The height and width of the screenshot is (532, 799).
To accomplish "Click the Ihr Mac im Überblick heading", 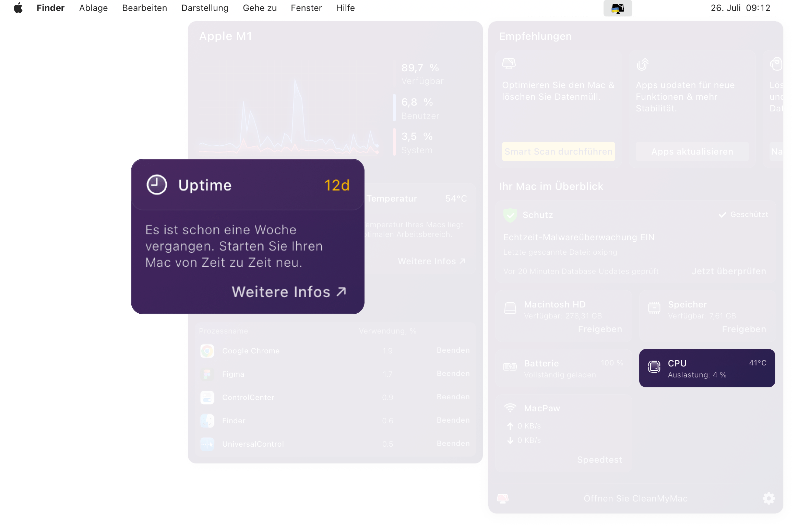I will [x=551, y=186].
